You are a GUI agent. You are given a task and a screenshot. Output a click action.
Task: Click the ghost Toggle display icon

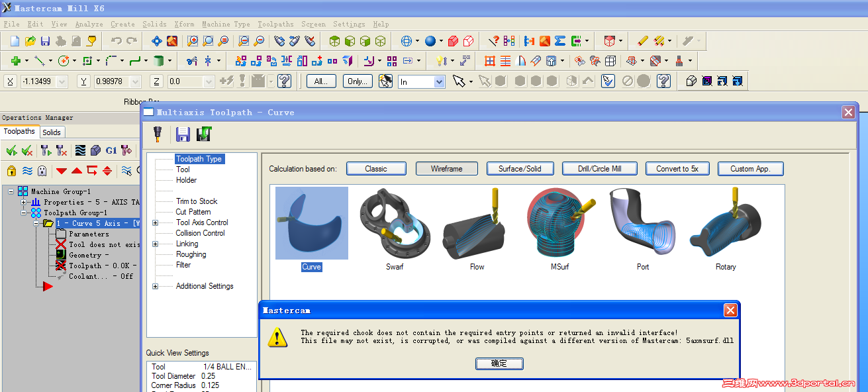tap(42, 171)
